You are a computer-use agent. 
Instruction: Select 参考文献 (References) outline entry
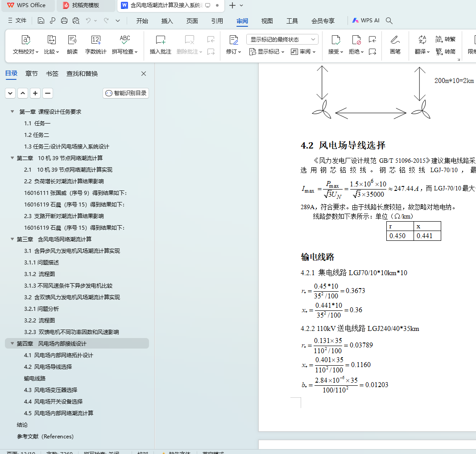tap(45, 437)
